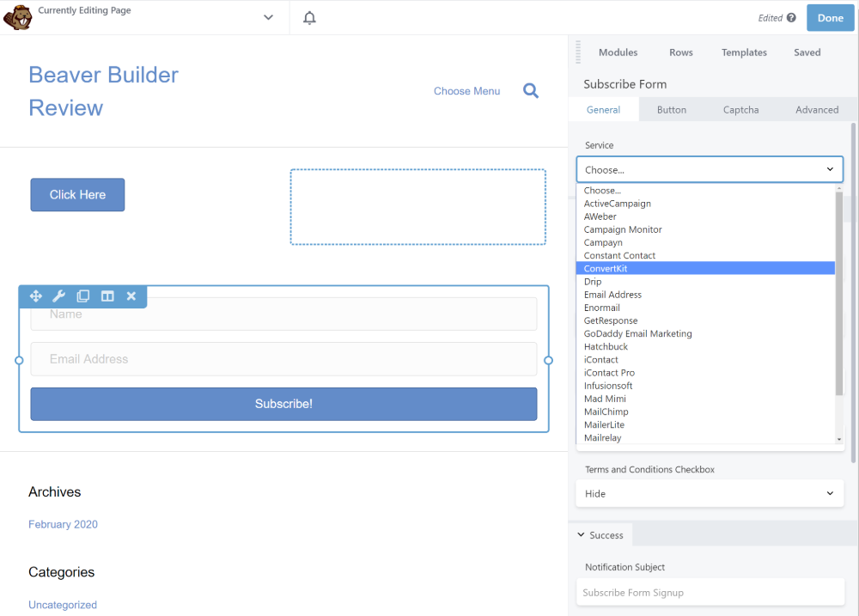Click the Beaver Builder beaver logo
Viewport: 859px width, 616px height.
point(17,17)
